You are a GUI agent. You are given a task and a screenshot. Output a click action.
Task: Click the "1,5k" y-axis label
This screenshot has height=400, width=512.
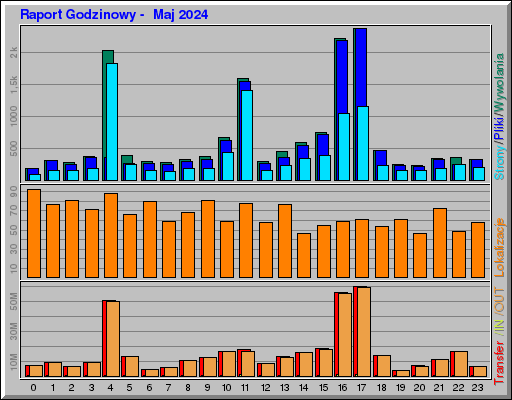pyautogui.click(x=14, y=84)
